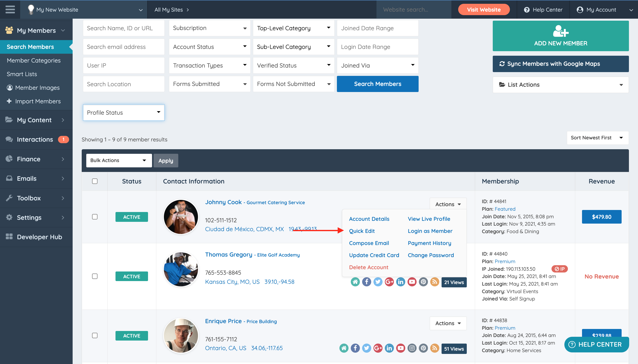Image resolution: width=638 pixels, height=364 pixels.
Task: Click Johnny Cook's profile photo
Action: (x=181, y=217)
